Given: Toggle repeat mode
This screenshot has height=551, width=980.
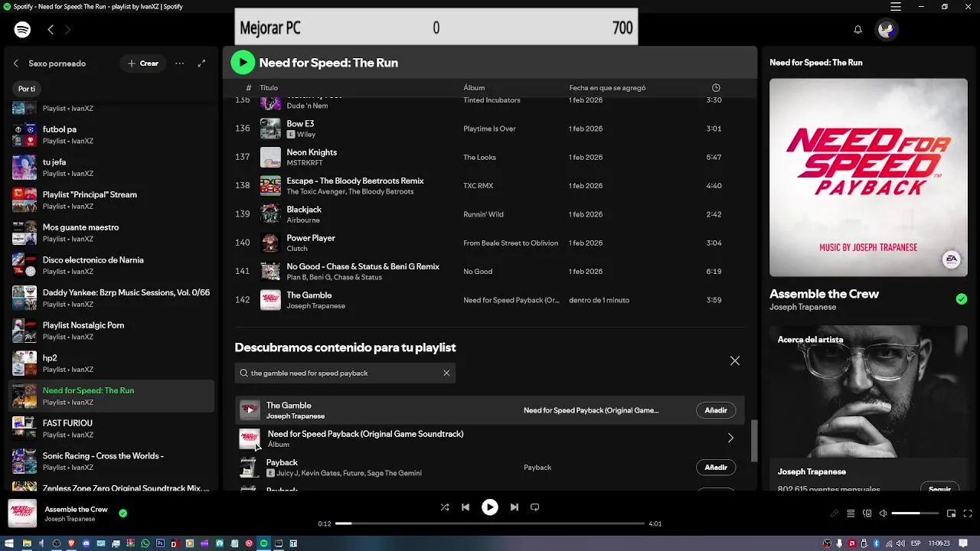Looking at the screenshot, I should (x=535, y=507).
